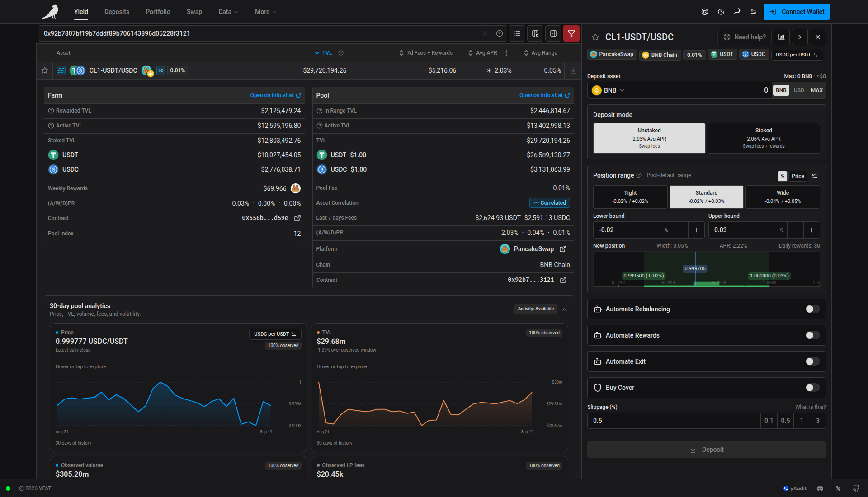Switch to list view icon
The image size is (868, 497).
click(517, 33)
